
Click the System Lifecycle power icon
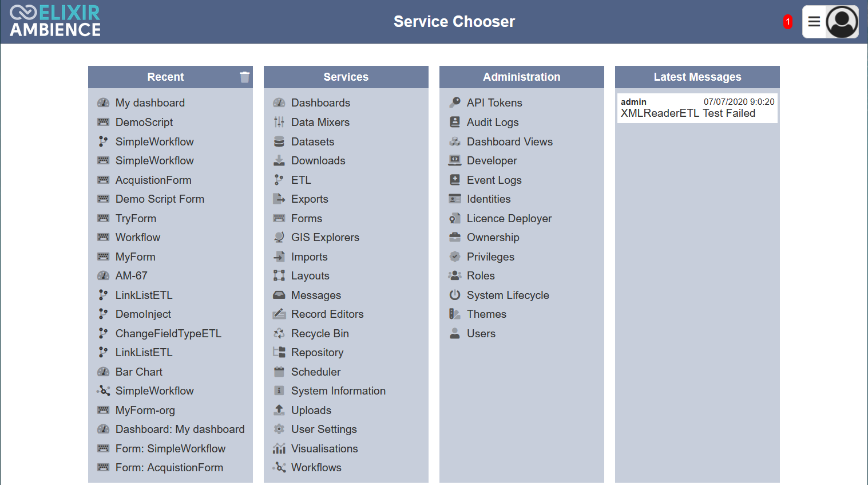(x=455, y=295)
